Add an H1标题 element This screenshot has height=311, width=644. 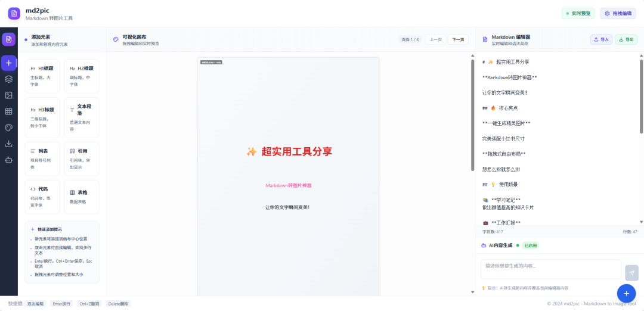tap(42, 76)
